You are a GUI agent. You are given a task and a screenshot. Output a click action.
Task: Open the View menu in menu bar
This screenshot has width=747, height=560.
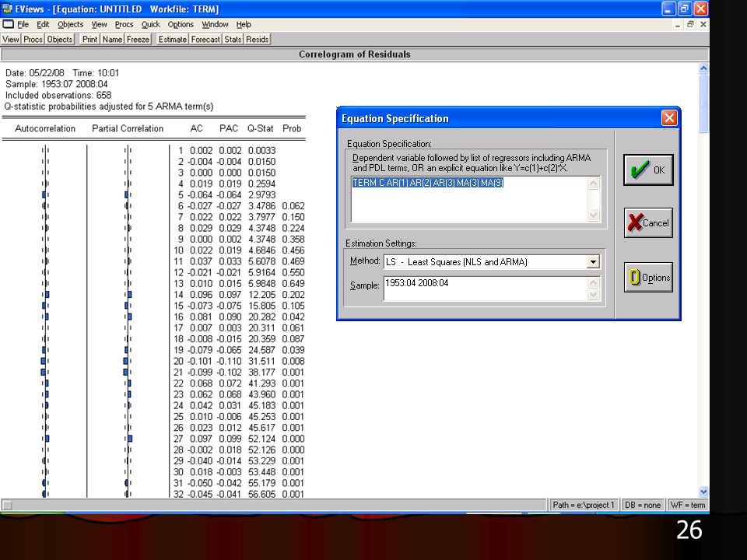coord(99,24)
